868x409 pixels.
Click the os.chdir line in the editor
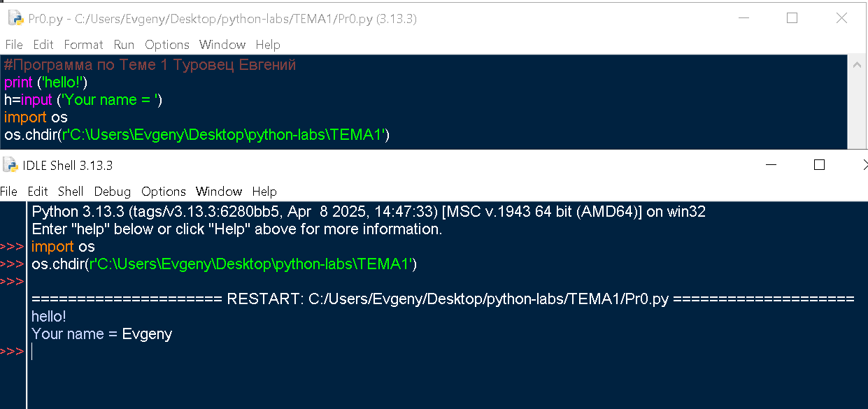tap(197, 135)
